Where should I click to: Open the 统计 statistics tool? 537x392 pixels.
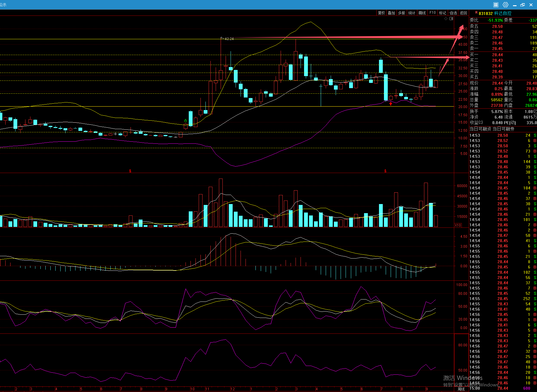coord(412,13)
